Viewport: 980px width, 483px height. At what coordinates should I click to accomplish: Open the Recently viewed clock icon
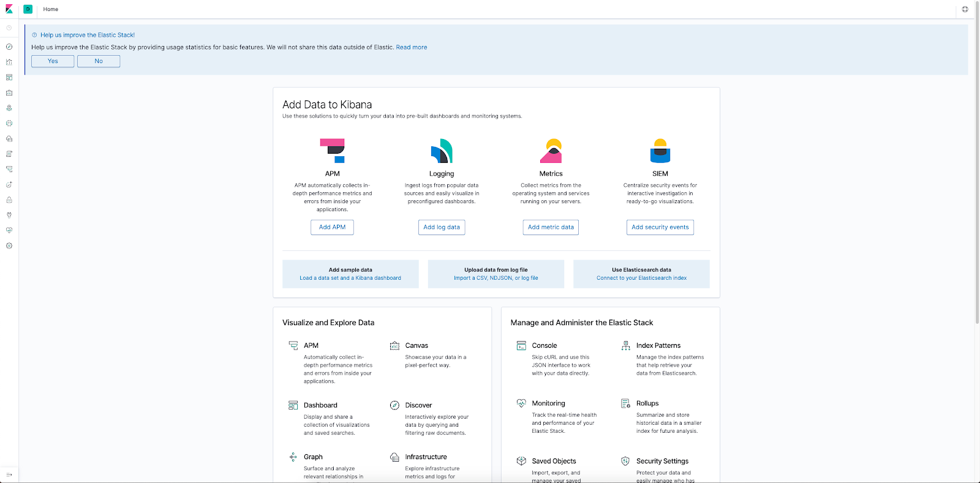tap(9, 28)
